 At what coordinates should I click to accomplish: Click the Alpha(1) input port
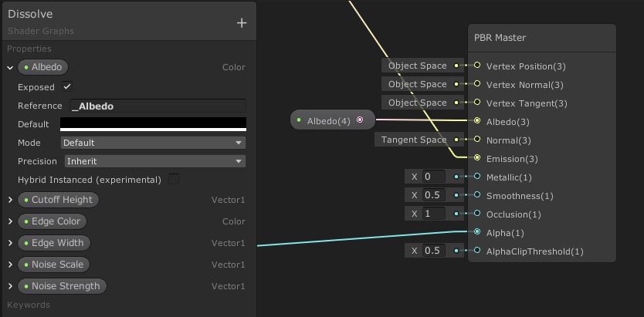(x=477, y=232)
